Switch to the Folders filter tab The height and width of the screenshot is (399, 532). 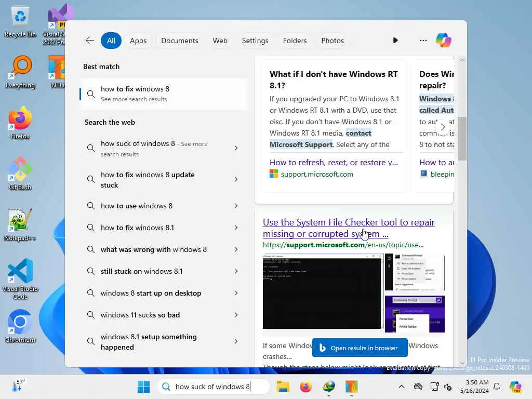tap(295, 41)
